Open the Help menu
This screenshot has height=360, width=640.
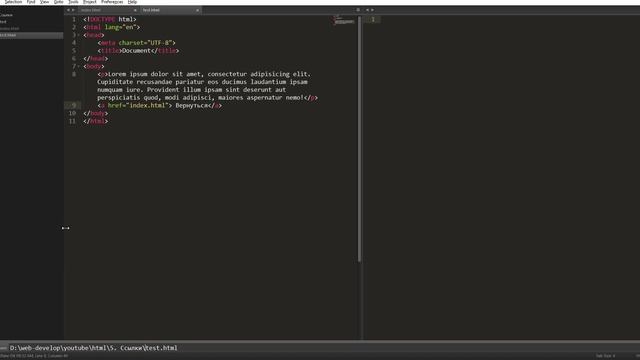point(132,2)
